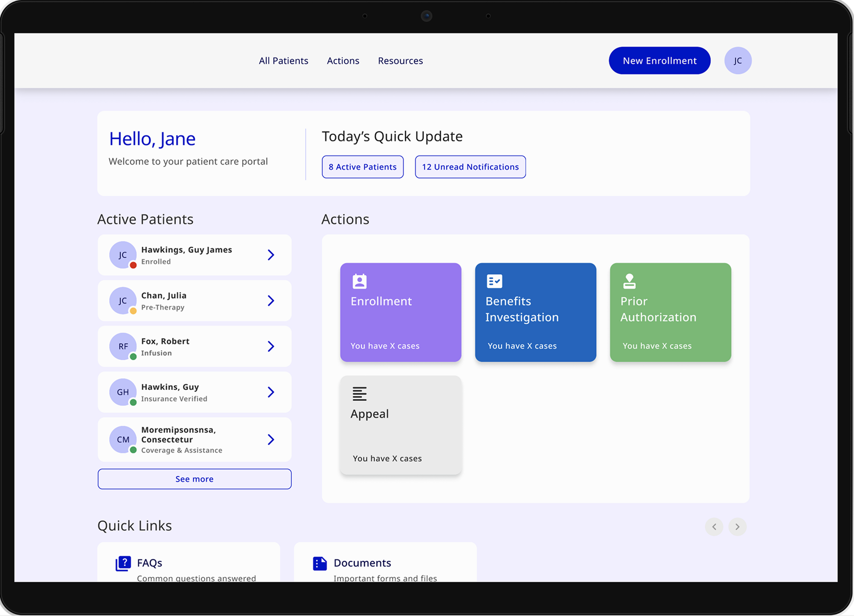View 12 Unread Notifications
This screenshot has width=854, height=616.
[470, 167]
